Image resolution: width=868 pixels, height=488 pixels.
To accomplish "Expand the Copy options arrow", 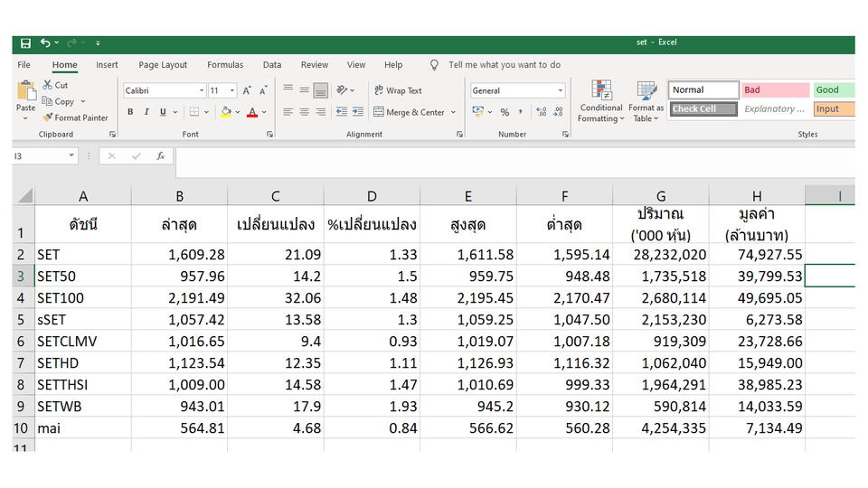I will (x=83, y=101).
